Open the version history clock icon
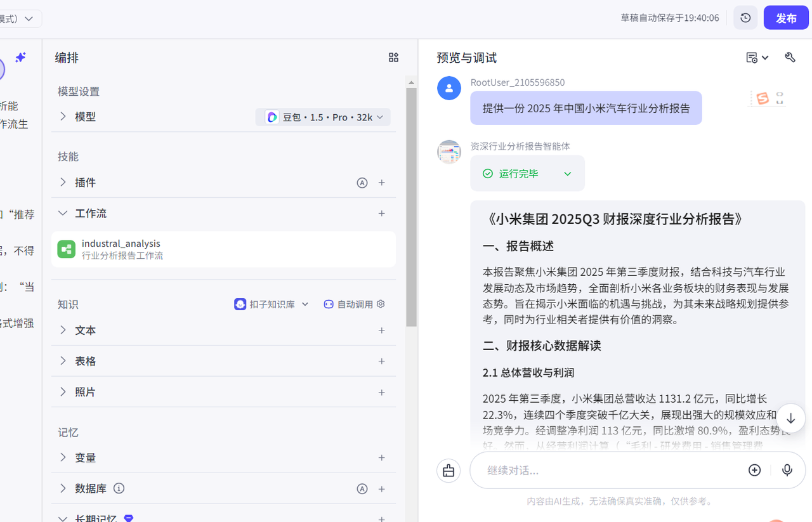Viewport: 812px width, 522px height. (x=745, y=18)
